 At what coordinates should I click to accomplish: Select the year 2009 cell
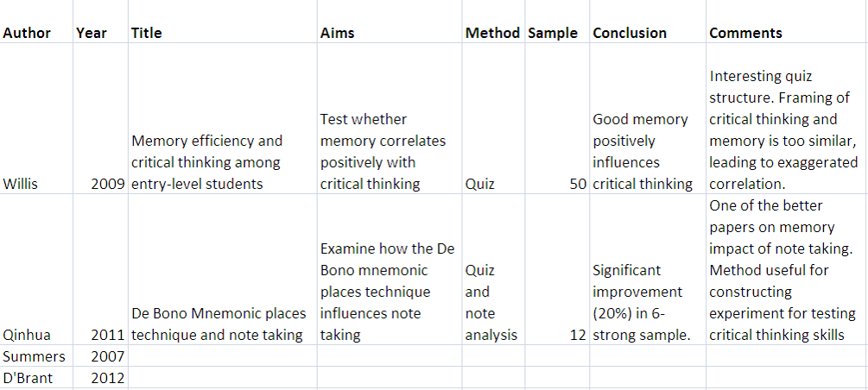point(108,183)
